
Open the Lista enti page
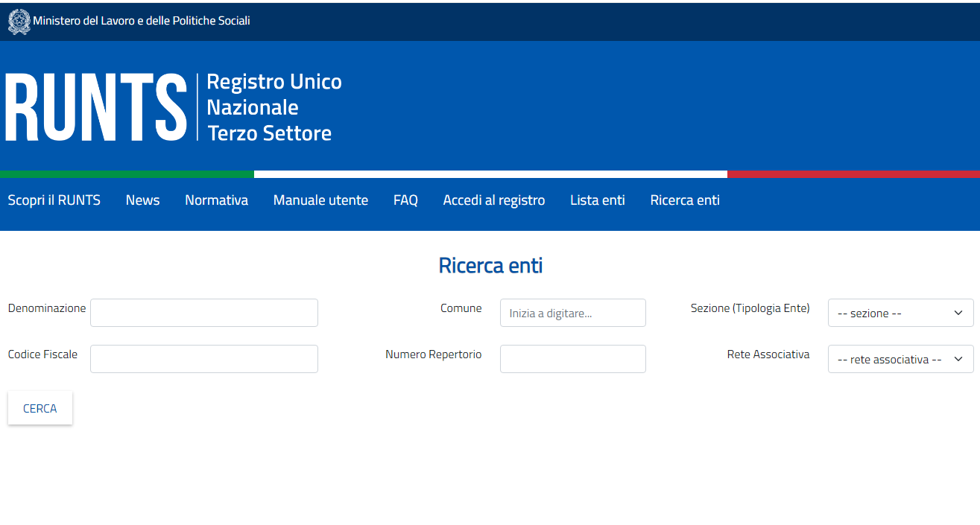click(x=598, y=200)
